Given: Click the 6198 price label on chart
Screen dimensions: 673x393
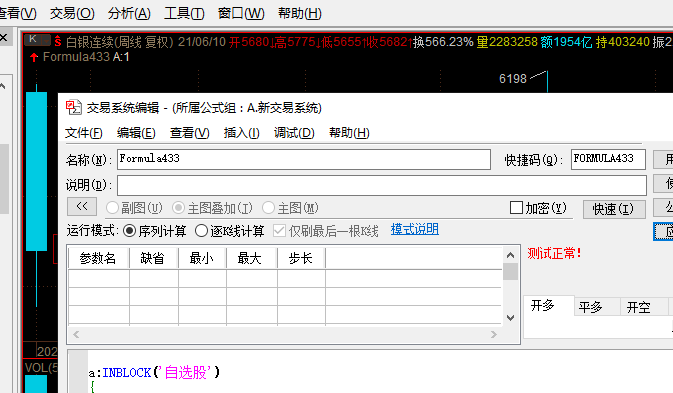Looking at the screenshot, I should [512, 79].
